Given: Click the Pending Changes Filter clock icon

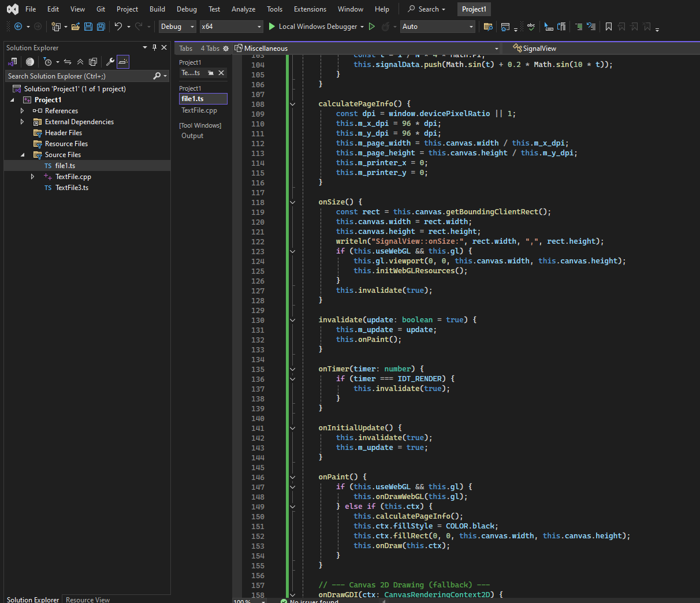Looking at the screenshot, I should tap(48, 62).
